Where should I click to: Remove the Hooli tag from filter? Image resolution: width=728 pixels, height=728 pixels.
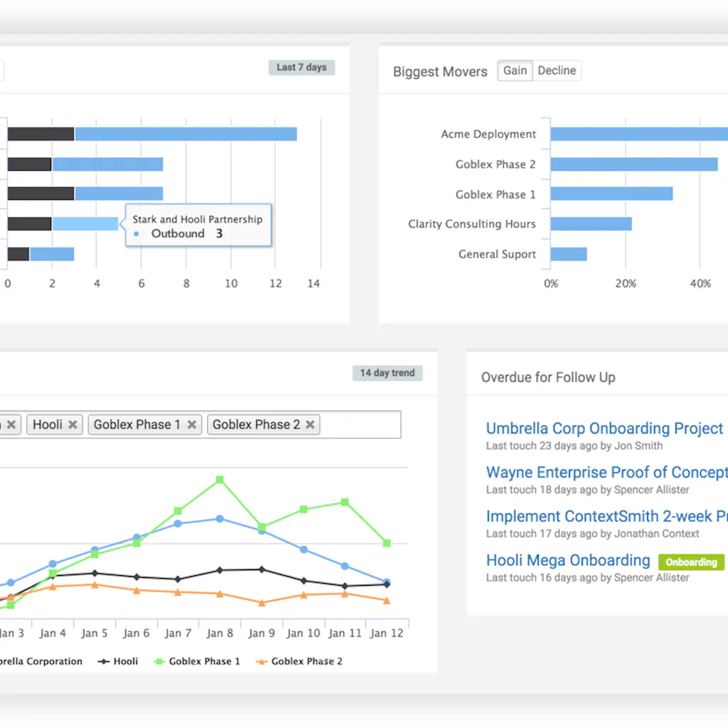point(72,424)
